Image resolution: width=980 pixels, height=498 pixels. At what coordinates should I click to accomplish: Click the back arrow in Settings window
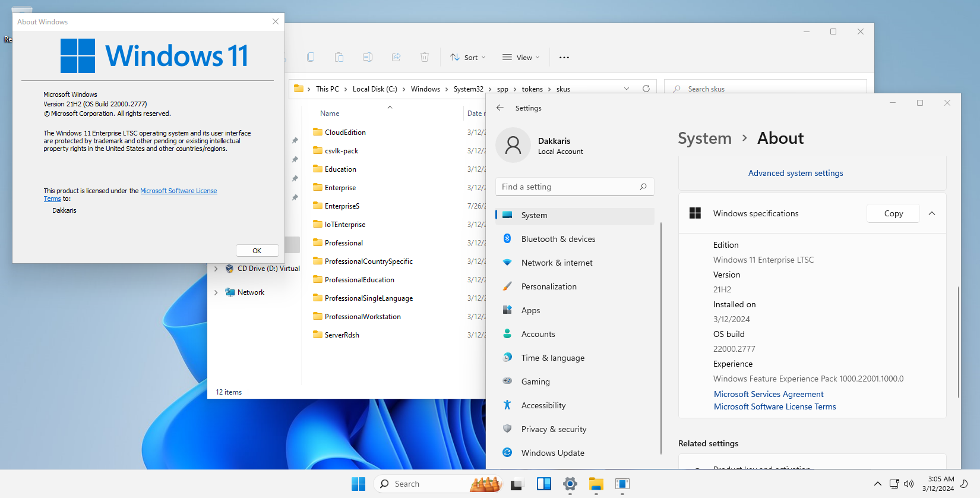[500, 108]
